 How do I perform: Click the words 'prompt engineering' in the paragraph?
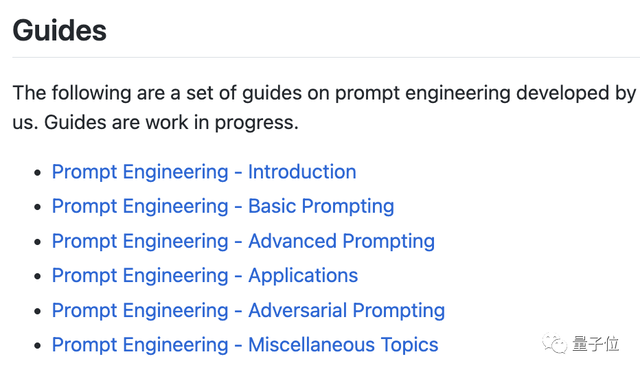click(422, 94)
